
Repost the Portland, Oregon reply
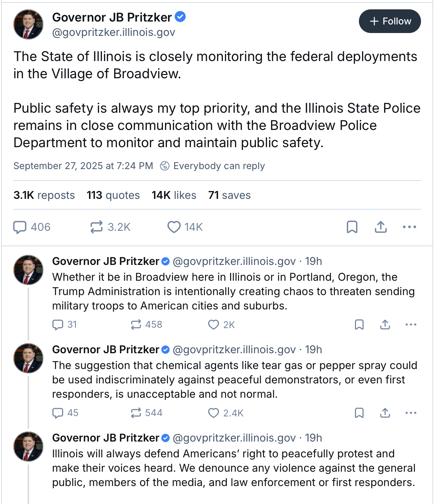tap(136, 325)
